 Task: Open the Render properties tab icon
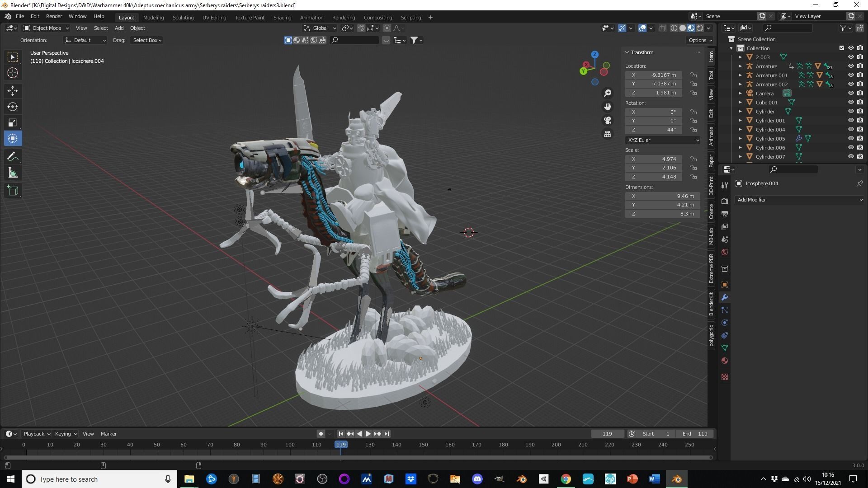pos(725,201)
